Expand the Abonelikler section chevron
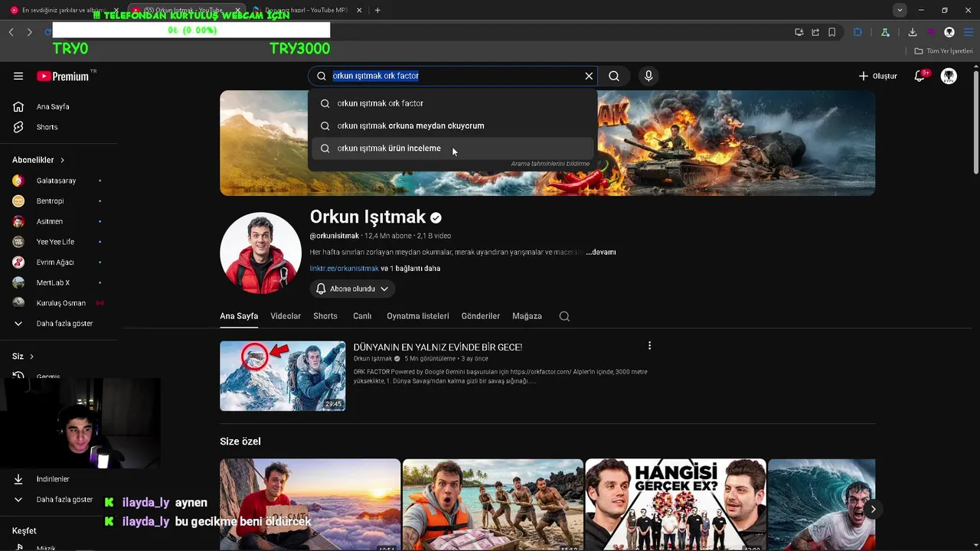This screenshot has width=980, height=551. point(62,160)
